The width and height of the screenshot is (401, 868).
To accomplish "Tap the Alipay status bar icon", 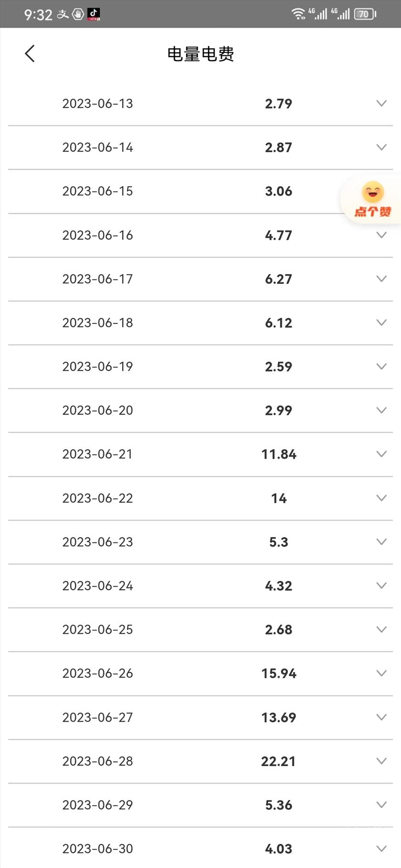I will (x=63, y=14).
